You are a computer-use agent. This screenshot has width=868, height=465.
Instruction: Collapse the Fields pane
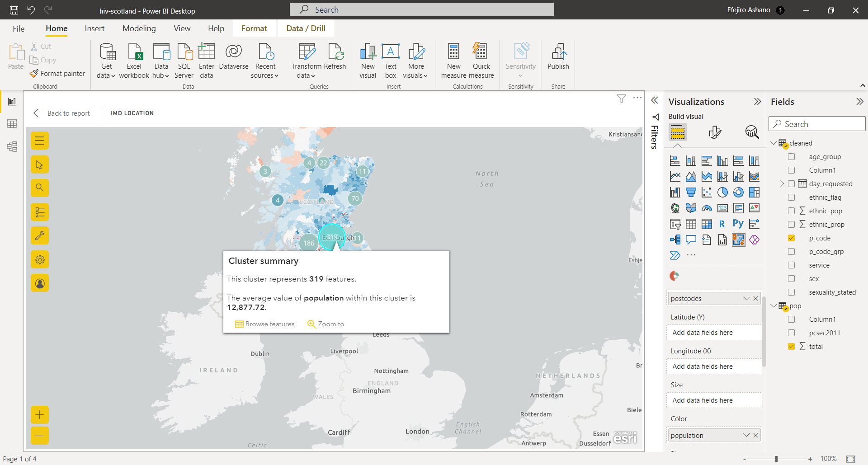(x=859, y=102)
